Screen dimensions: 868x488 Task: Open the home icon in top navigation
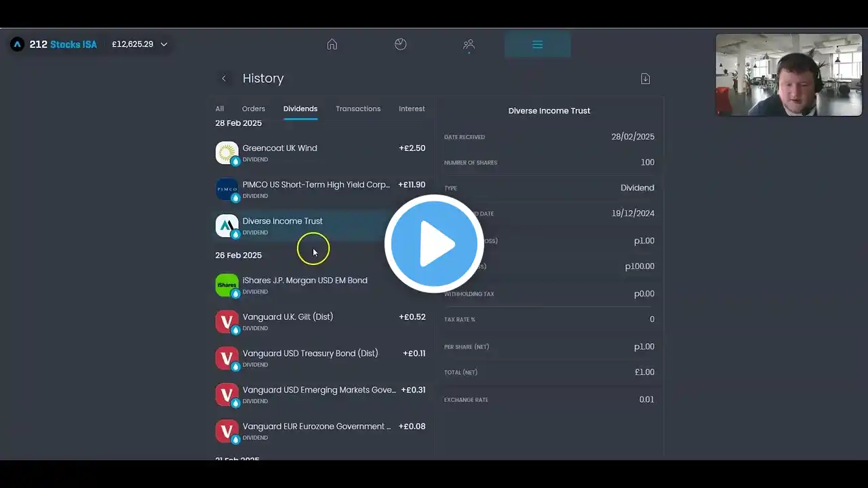pos(332,44)
